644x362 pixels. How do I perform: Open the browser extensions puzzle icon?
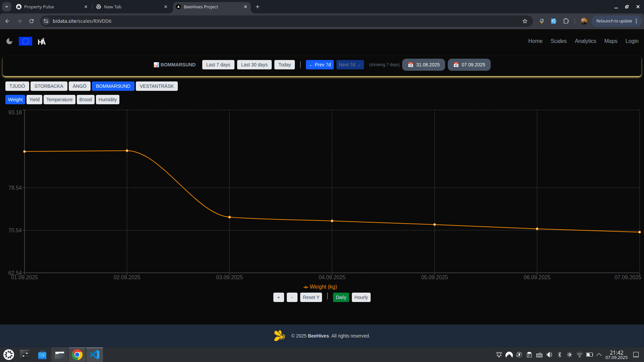pyautogui.click(x=566, y=21)
